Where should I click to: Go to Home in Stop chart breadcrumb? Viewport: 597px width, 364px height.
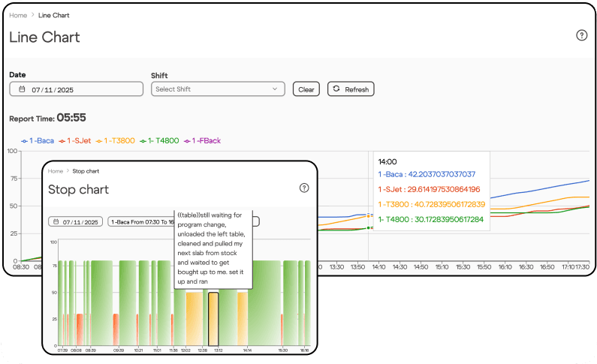coord(56,171)
